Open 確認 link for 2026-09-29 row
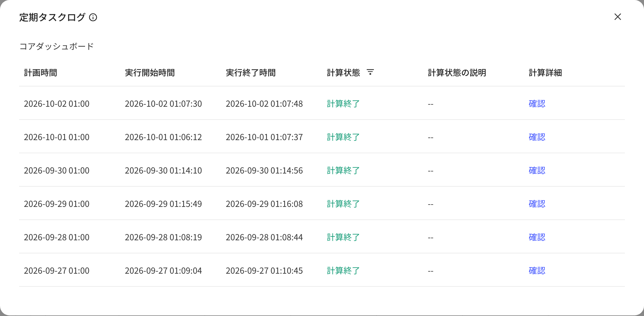Screen dimensions: 644x316 [537, 204]
